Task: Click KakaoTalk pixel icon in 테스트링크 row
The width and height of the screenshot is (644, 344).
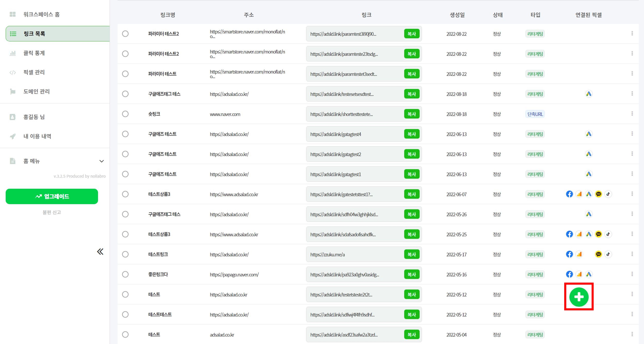Action: (598, 254)
